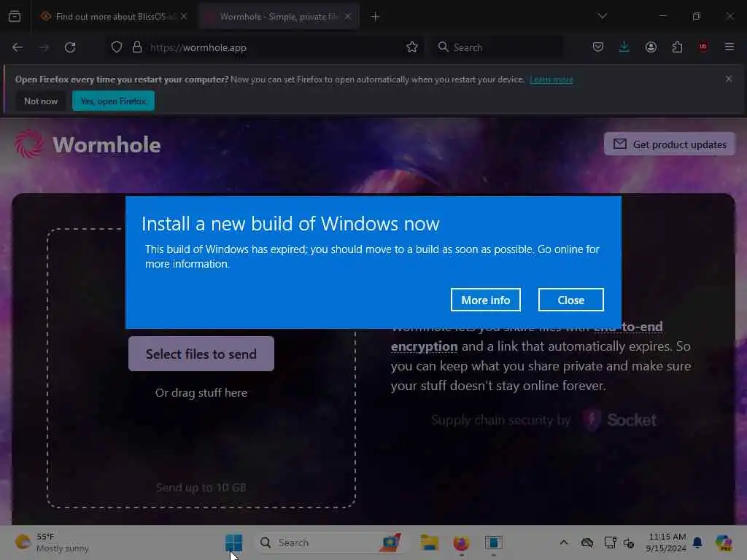
Task: Expand the list all tabs chevron
Action: [x=602, y=16]
